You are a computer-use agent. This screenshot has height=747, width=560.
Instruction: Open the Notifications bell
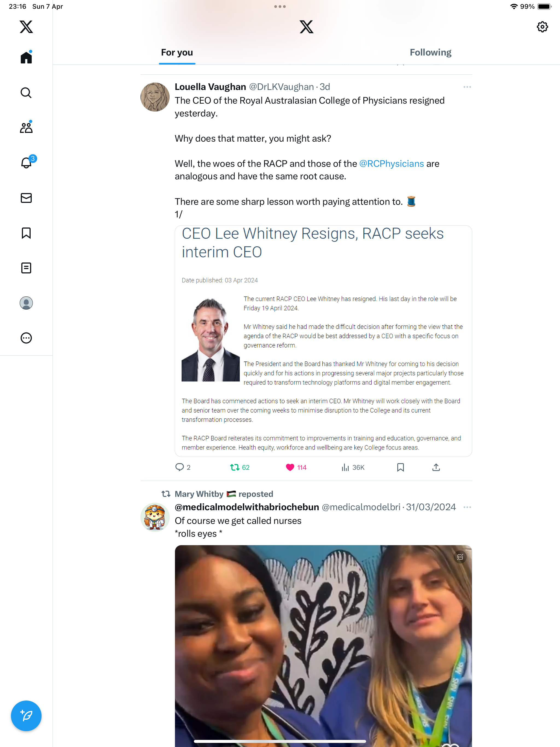[x=26, y=163]
